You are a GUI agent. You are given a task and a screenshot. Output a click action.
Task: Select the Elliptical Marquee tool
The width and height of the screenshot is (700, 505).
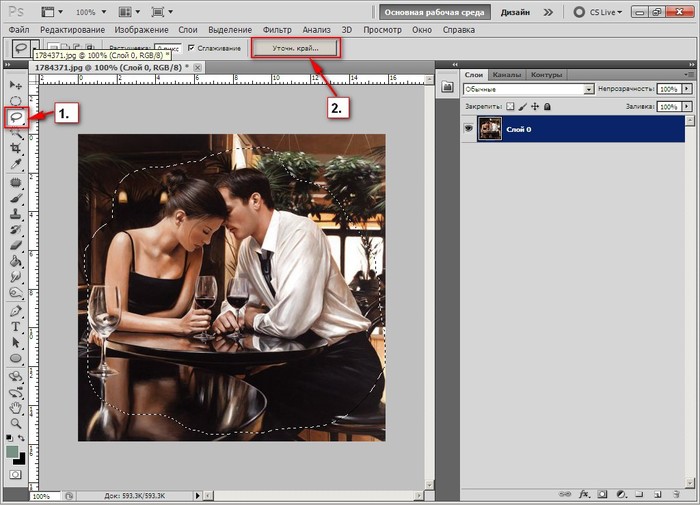(16, 101)
